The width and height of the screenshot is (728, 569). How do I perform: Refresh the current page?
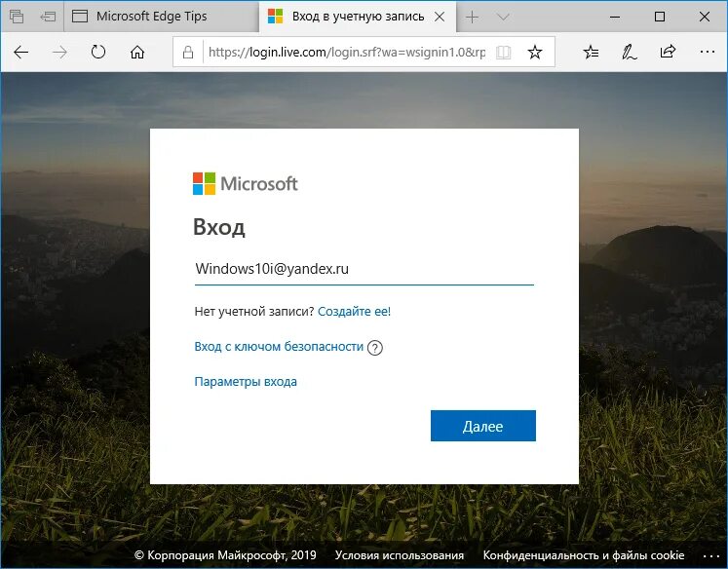click(x=98, y=52)
